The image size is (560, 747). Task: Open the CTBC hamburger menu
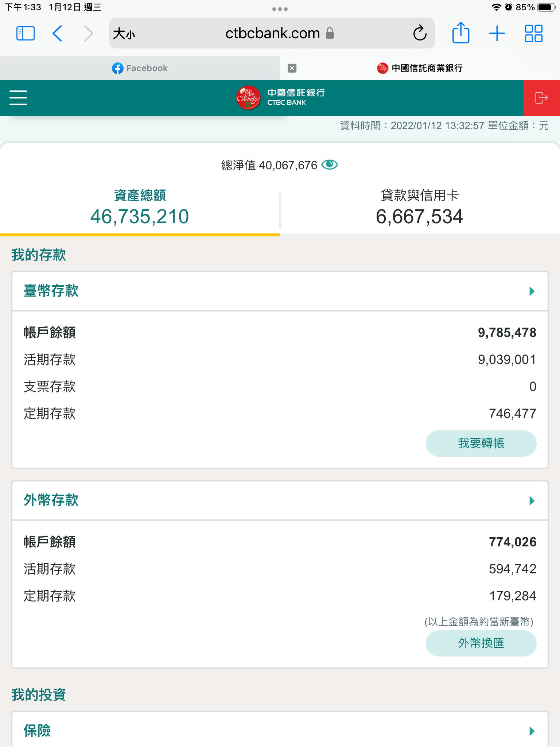(x=18, y=98)
